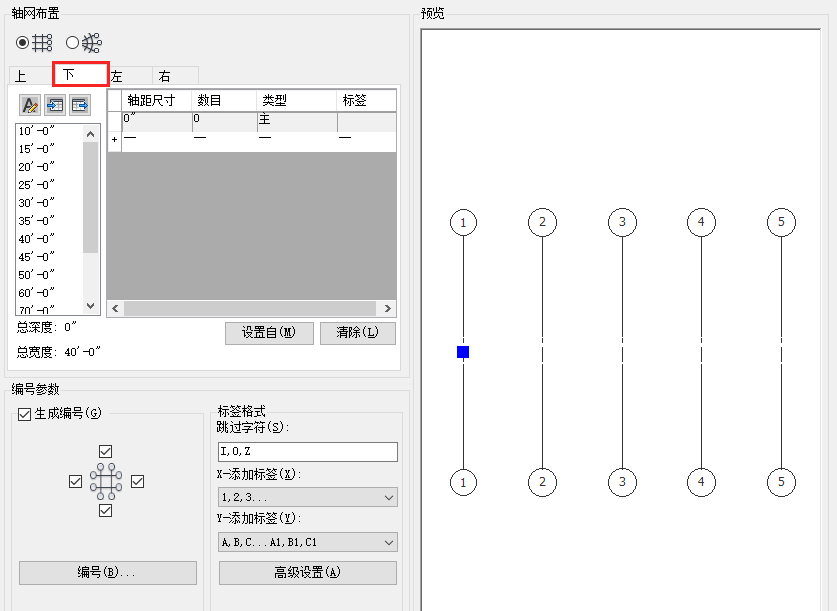
Task: Toggle the right bubble numbering checkbox
Action: point(138,481)
